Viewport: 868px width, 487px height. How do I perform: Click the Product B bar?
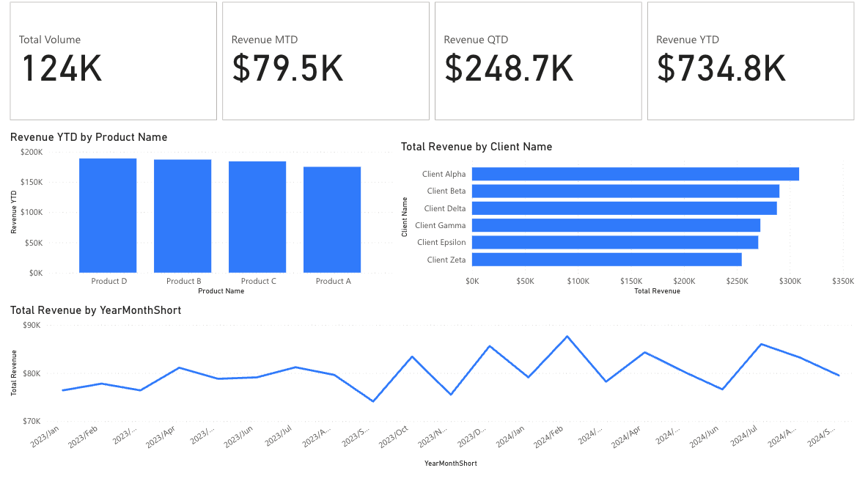(183, 216)
